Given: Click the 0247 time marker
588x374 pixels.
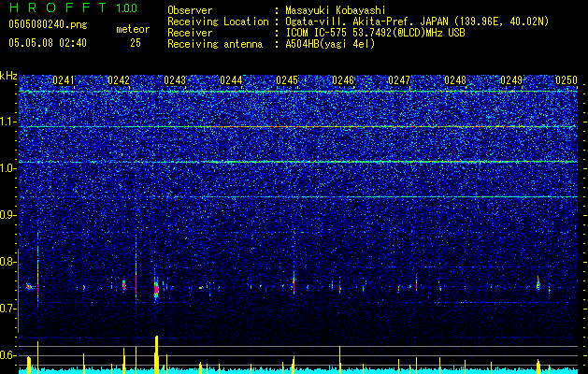Looking at the screenshot, I should pyautogui.click(x=399, y=80).
